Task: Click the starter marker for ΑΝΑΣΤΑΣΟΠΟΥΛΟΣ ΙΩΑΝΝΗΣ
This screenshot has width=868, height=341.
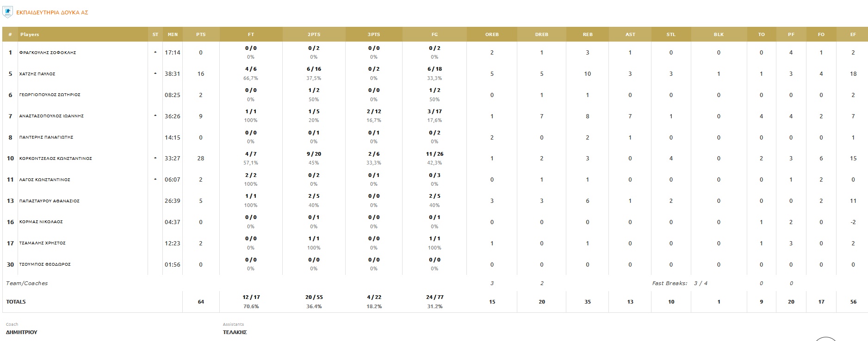Action: [155, 116]
